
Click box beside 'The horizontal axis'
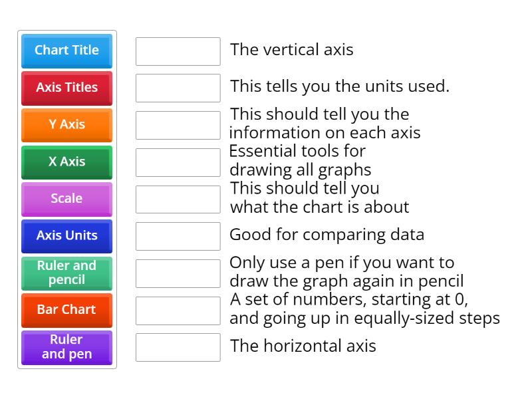[x=178, y=347]
